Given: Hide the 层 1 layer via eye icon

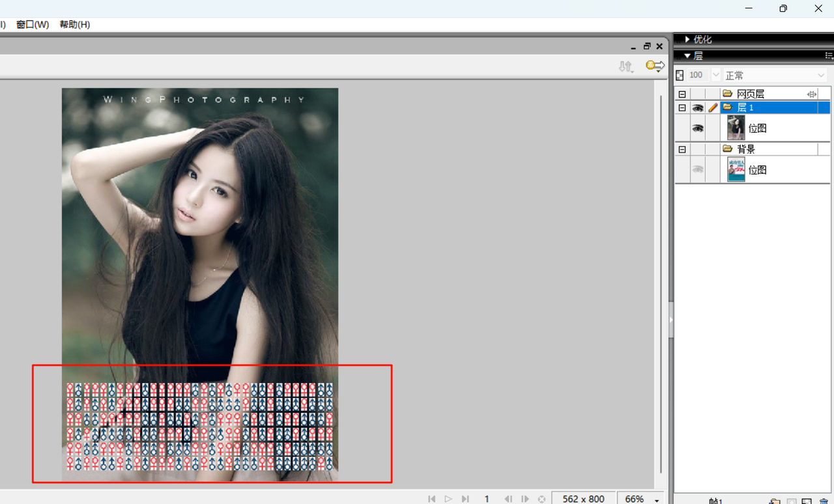Looking at the screenshot, I should pyautogui.click(x=698, y=107).
